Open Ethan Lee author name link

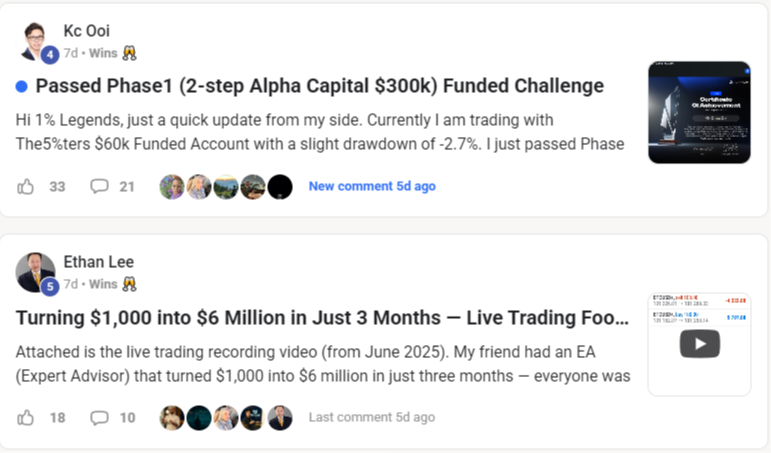(98, 262)
